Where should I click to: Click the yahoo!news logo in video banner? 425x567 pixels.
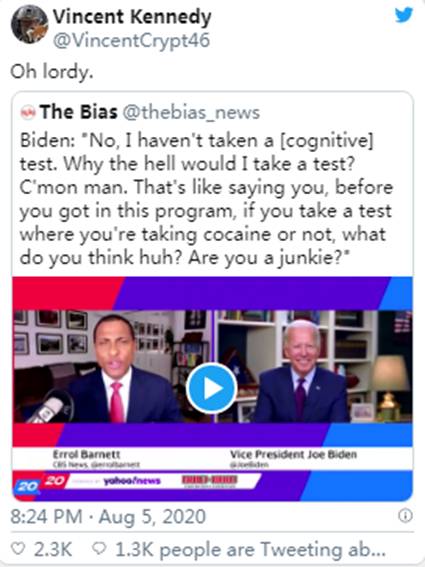[132, 481]
